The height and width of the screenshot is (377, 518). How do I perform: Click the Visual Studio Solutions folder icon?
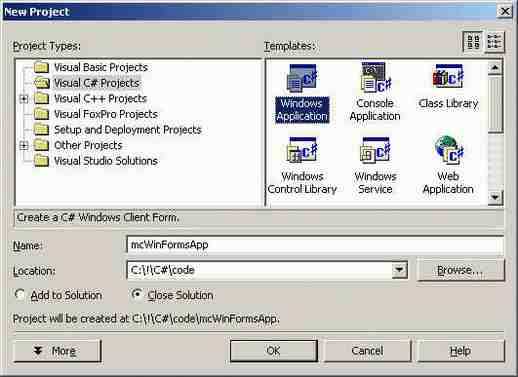coord(42,161)
